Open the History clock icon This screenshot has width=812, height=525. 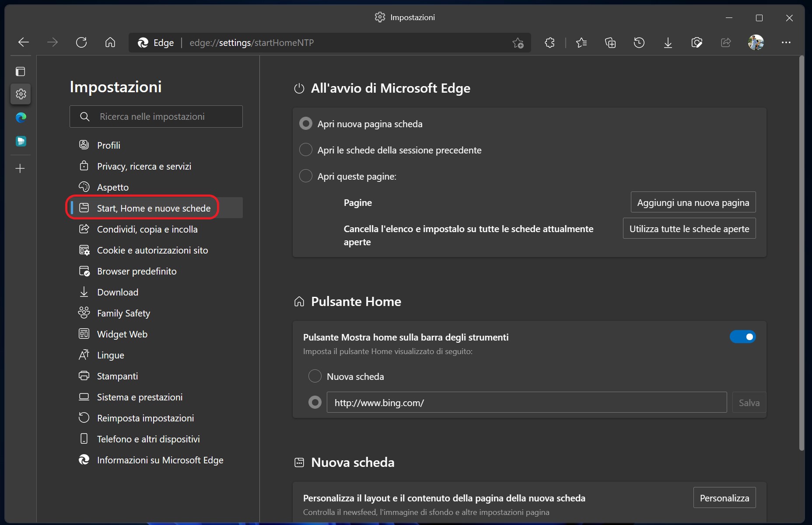(639, 42)
